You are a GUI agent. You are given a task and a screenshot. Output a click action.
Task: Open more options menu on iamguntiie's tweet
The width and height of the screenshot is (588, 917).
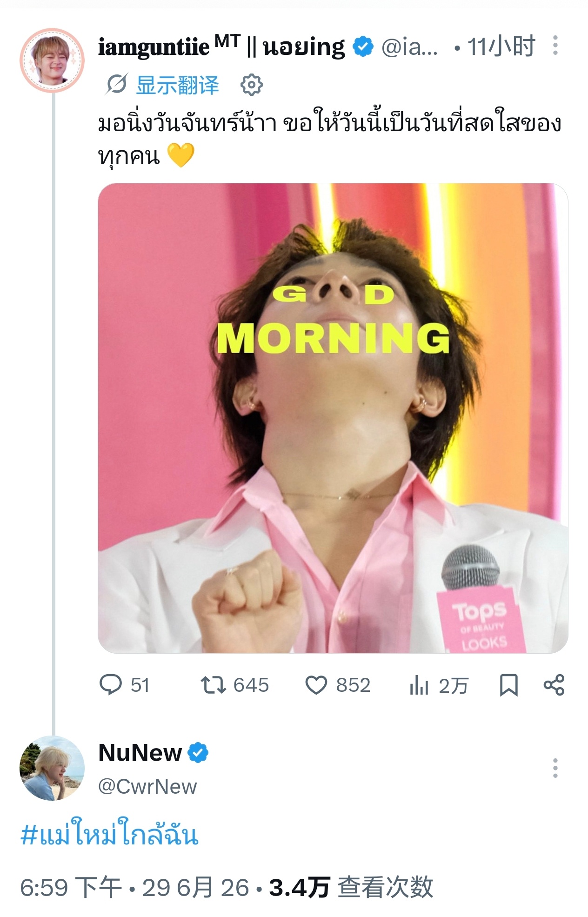555,45
